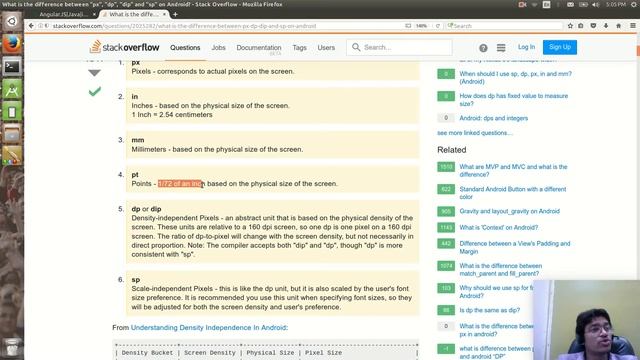Open the Users navigation item
640x360 pixels.
click(x=326, y=48)
